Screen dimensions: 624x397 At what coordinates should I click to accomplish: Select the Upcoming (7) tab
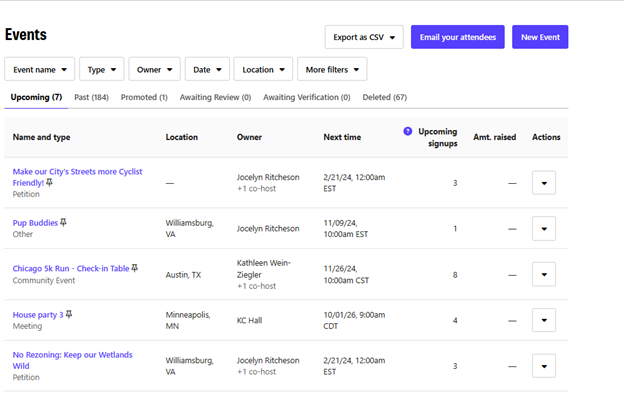36,97
